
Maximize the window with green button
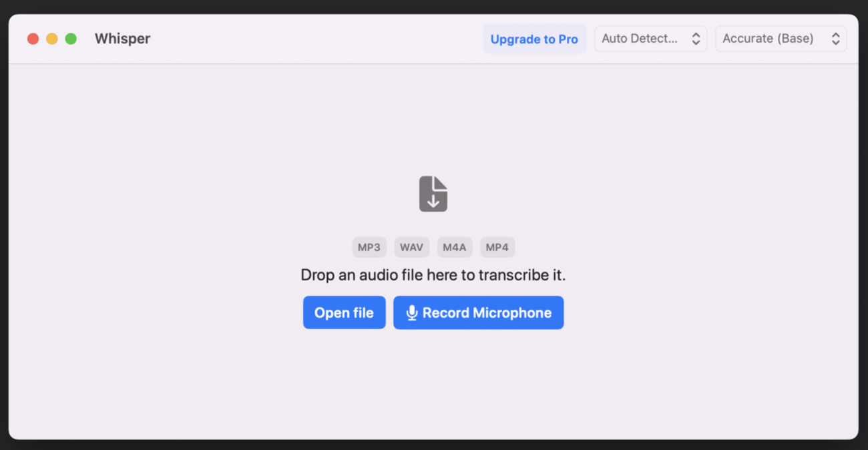pos(71,39)
